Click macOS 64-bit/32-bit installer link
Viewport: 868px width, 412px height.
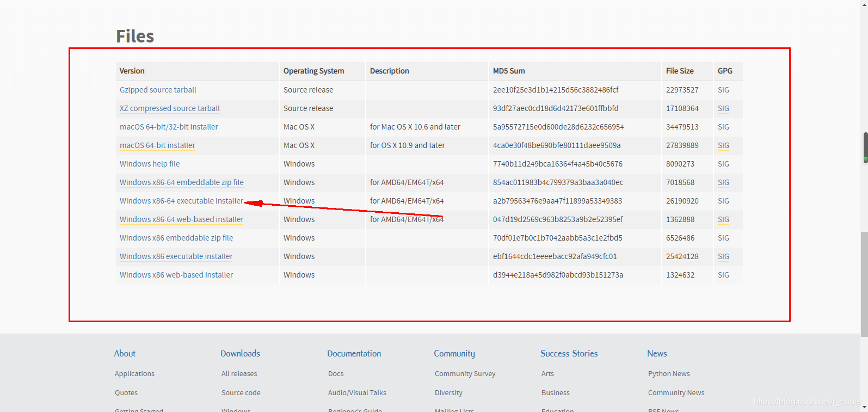[x=169, y=127]
